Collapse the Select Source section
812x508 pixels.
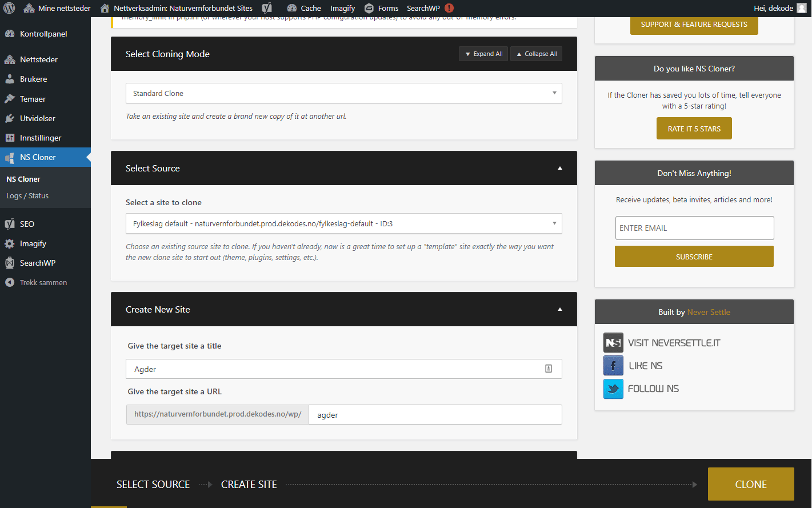560,168
